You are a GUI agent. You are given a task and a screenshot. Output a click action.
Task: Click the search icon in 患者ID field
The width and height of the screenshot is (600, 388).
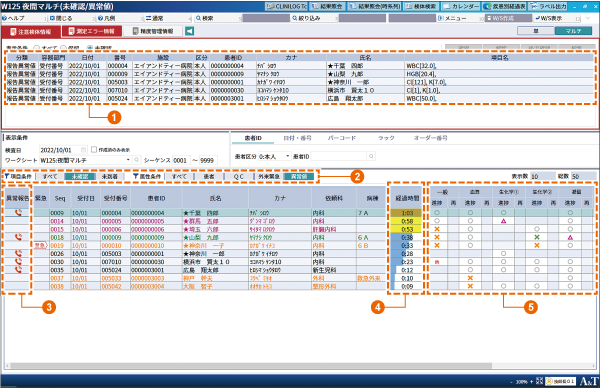371,156
